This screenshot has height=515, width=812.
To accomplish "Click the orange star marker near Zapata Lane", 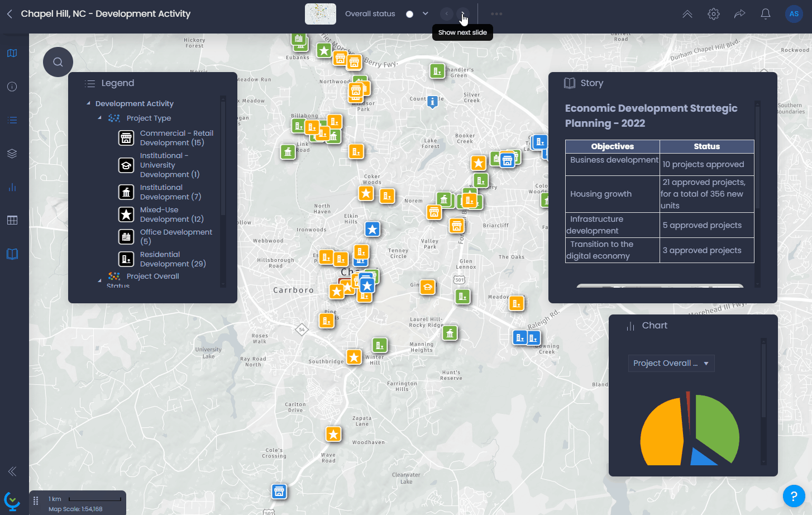I will [333, 434].
